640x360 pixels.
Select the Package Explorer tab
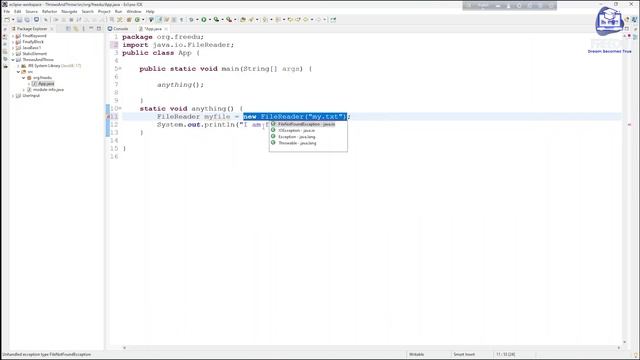tap(32, 29)
